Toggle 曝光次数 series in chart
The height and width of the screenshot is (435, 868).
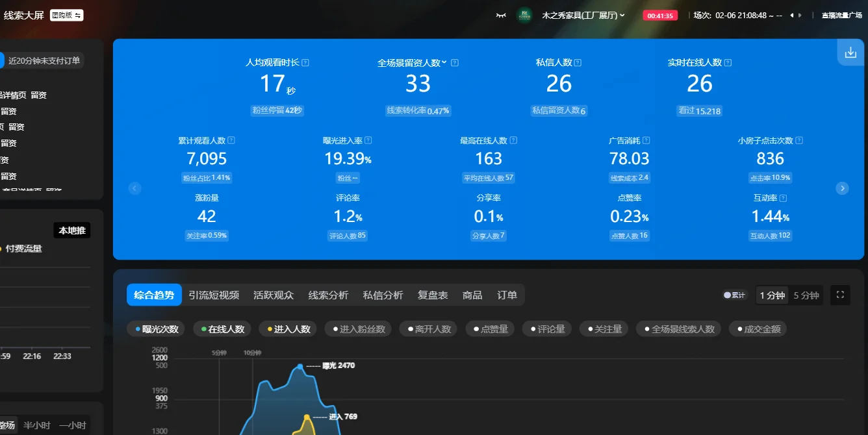157,329
